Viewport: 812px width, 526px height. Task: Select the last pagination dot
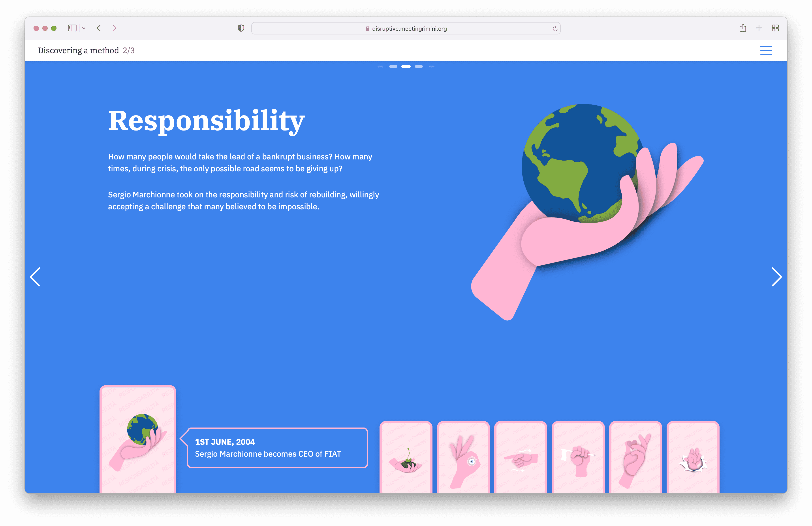tap(432, 66)
